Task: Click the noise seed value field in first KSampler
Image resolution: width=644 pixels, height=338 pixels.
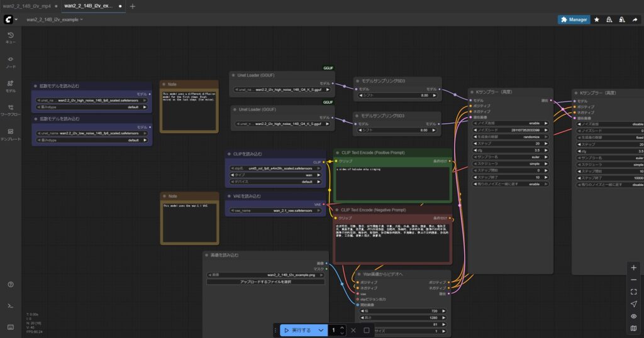Action: tap(511, 130)
